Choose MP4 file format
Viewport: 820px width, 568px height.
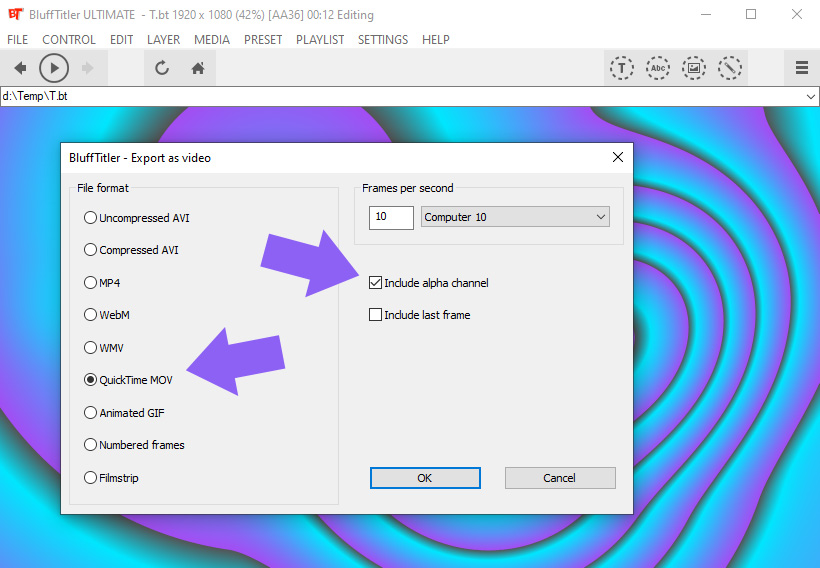coord(102,283)
